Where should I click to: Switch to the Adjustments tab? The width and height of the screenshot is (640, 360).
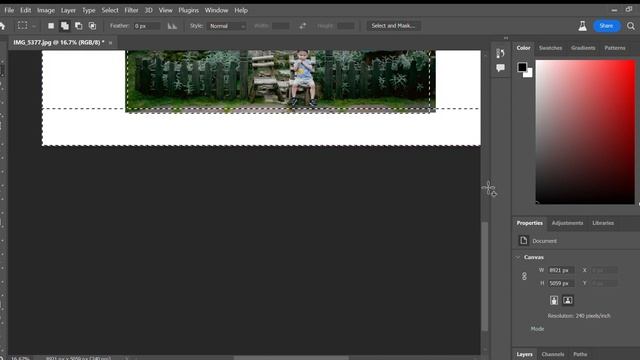[567, 223]
